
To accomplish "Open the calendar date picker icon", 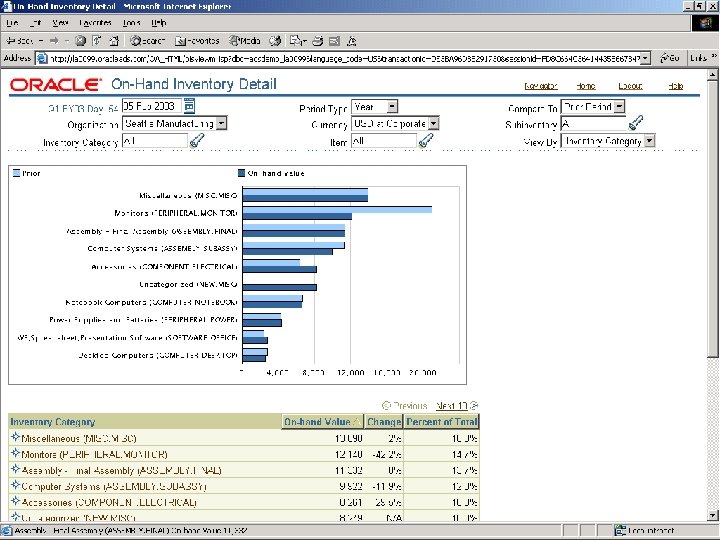I will [189, 105].
